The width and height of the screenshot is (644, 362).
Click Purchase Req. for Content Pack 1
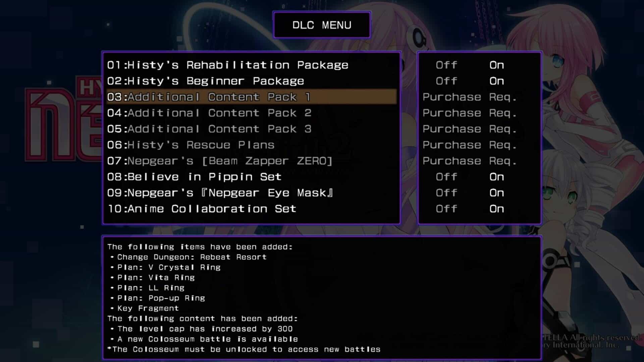tap(470, 97)
